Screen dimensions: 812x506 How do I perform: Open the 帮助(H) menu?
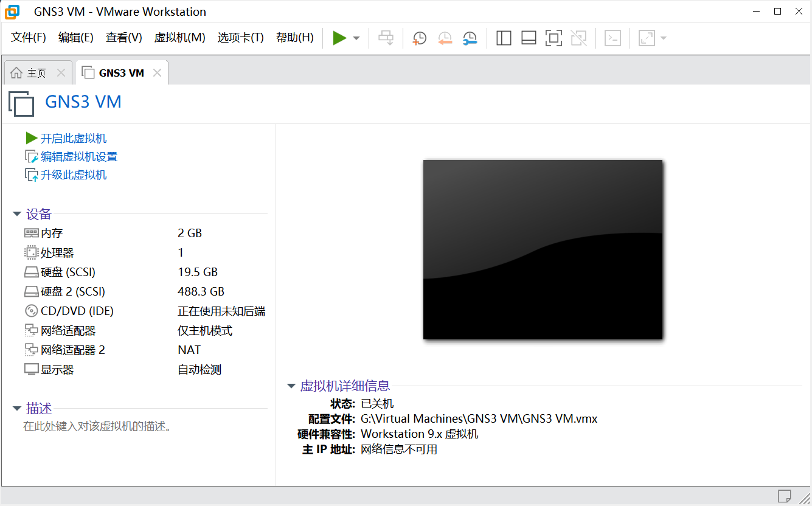pos(294,37)
